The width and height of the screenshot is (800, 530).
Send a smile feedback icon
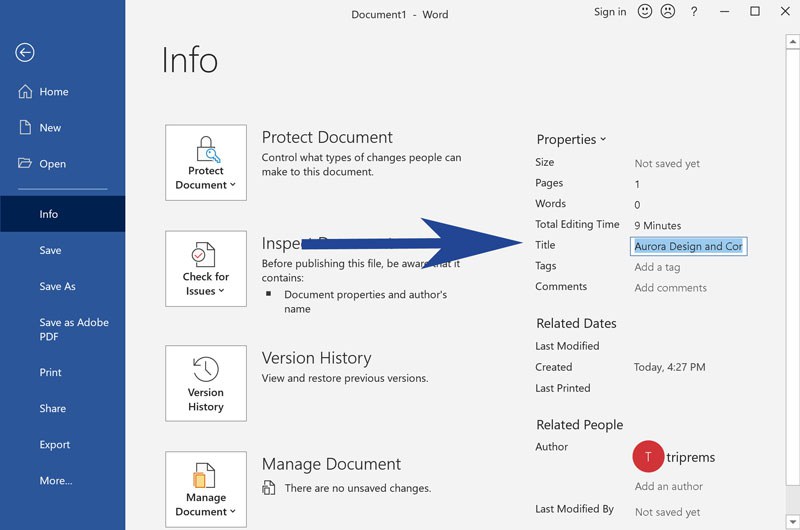tap(645, 11)
